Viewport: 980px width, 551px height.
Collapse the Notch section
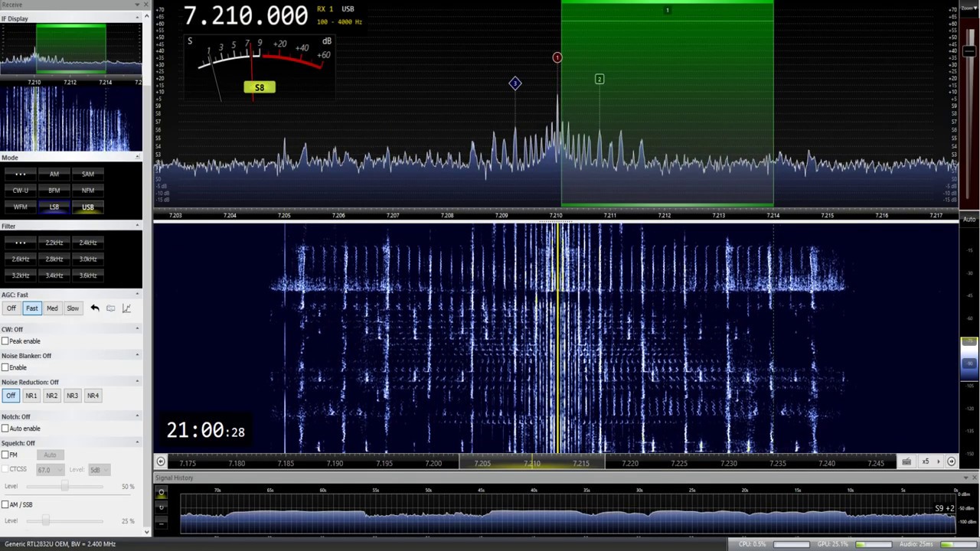pyautogui.click(x=138, y=416)
